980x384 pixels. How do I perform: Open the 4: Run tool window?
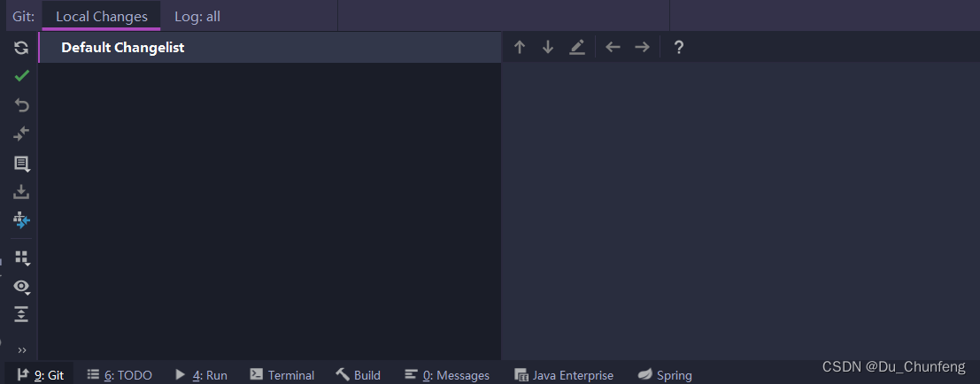tap(201, 374)
